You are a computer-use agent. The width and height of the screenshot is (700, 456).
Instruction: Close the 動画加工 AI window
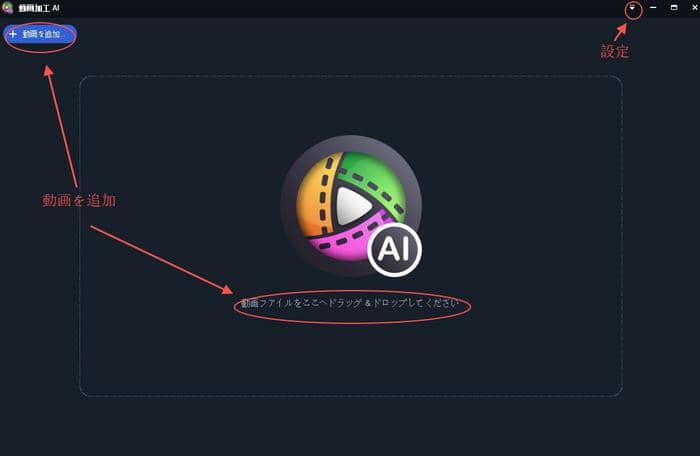click(695, 8)
